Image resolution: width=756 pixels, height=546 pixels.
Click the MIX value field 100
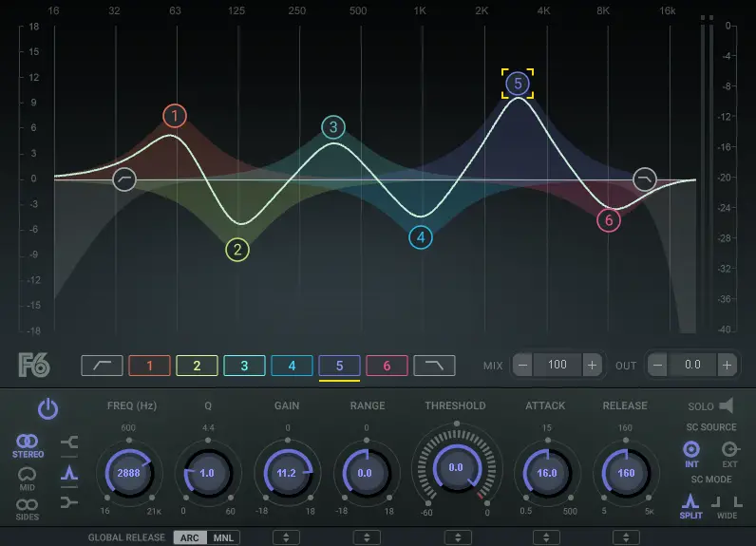[x=558, y=365]
